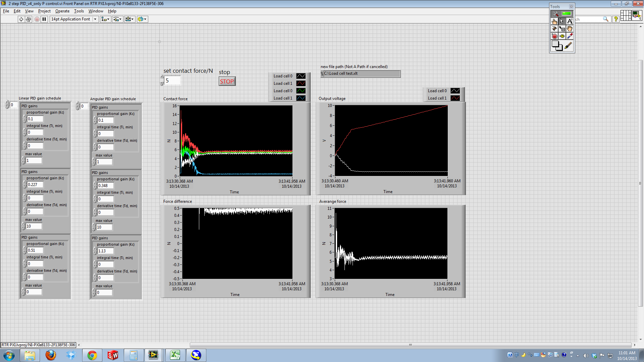This screenshot has width=644, height=362.
Task: Open the Distribute Objects toolbar dropdown
Action: (117, 19)
